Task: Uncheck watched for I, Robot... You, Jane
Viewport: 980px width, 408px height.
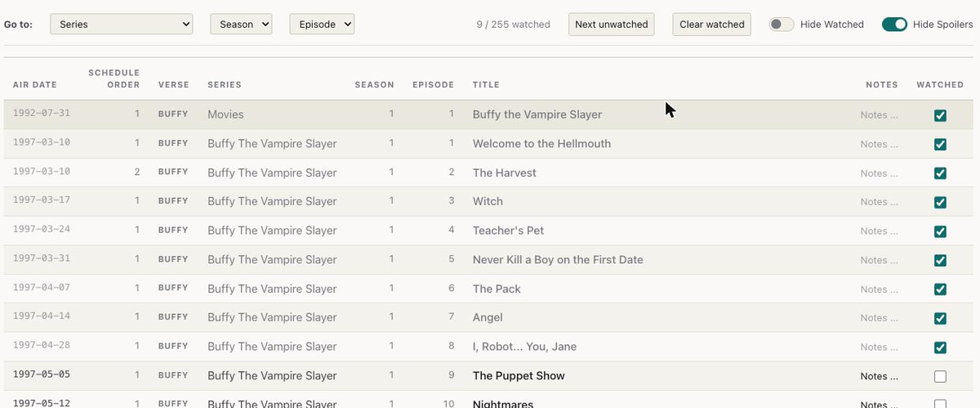Action: pos(940,347)
